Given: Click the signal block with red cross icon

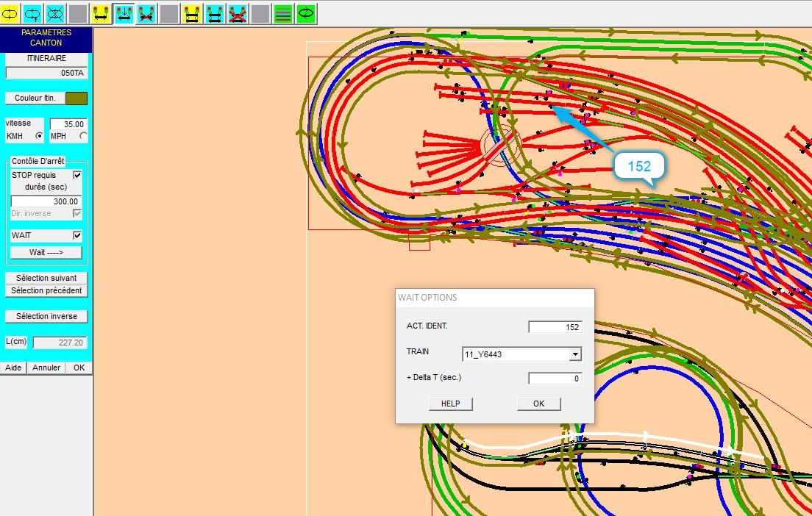Looking at the screenshot, I should (146, 14).
